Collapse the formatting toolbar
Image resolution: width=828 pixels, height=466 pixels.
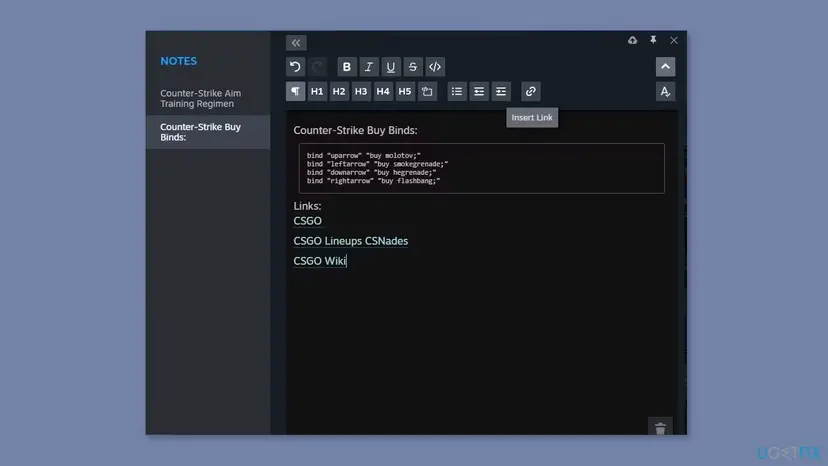tap(665, 67)
